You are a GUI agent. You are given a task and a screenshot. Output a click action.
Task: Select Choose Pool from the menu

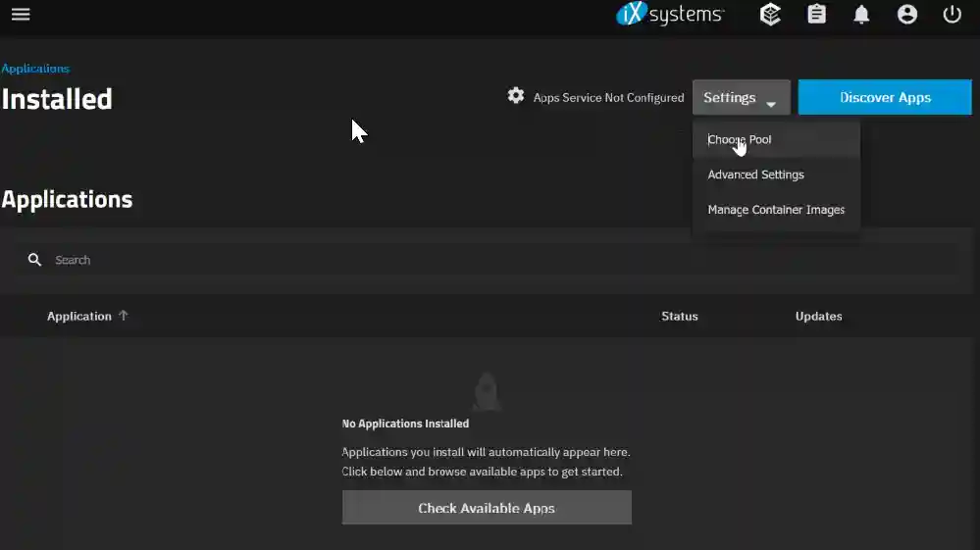tap(776, 139)
